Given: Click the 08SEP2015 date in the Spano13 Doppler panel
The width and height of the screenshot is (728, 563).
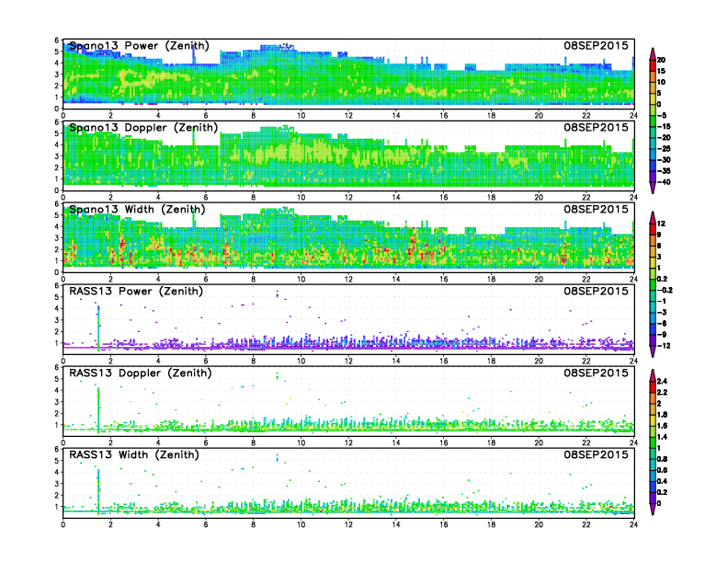Looking at the screenshot, I should point(597,127).
